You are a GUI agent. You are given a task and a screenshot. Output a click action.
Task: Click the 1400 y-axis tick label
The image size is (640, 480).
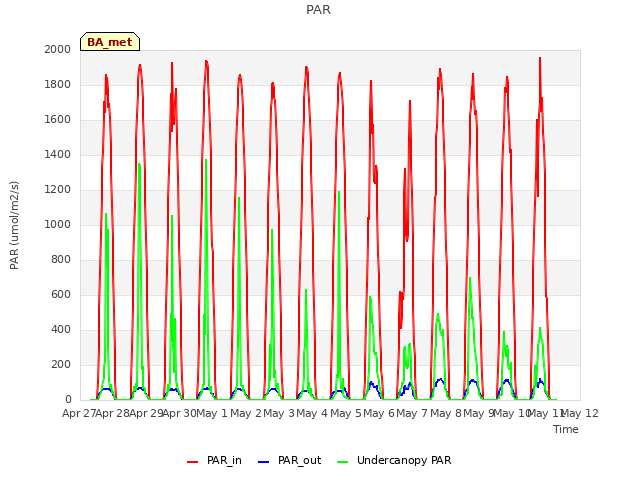click(58, 154)
